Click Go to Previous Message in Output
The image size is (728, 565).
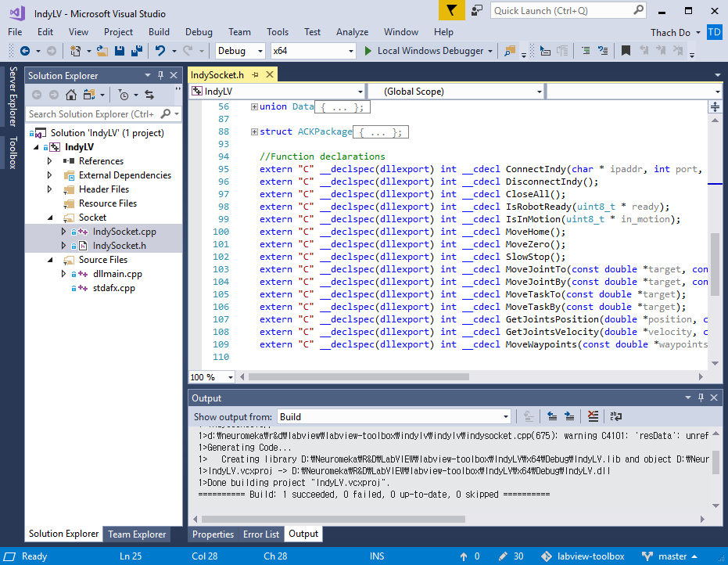coord(552,416)
